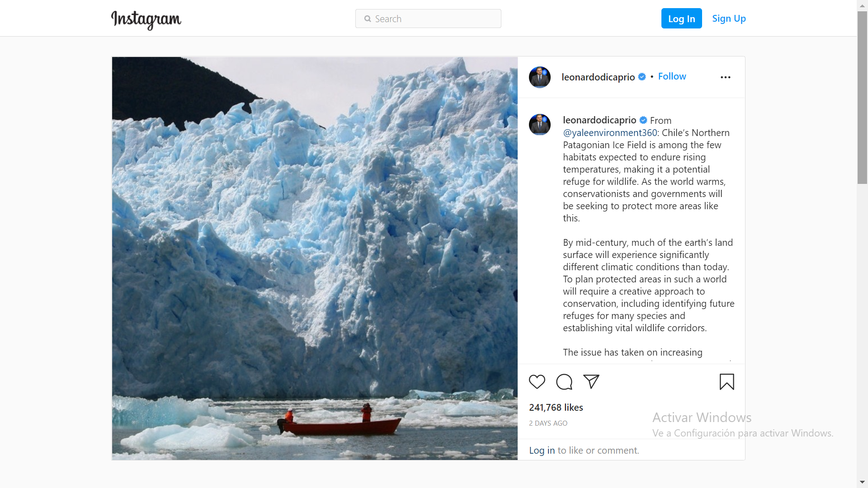Open the 241,768 likes count
868x488 pixels.
click(x=556, y=407)
